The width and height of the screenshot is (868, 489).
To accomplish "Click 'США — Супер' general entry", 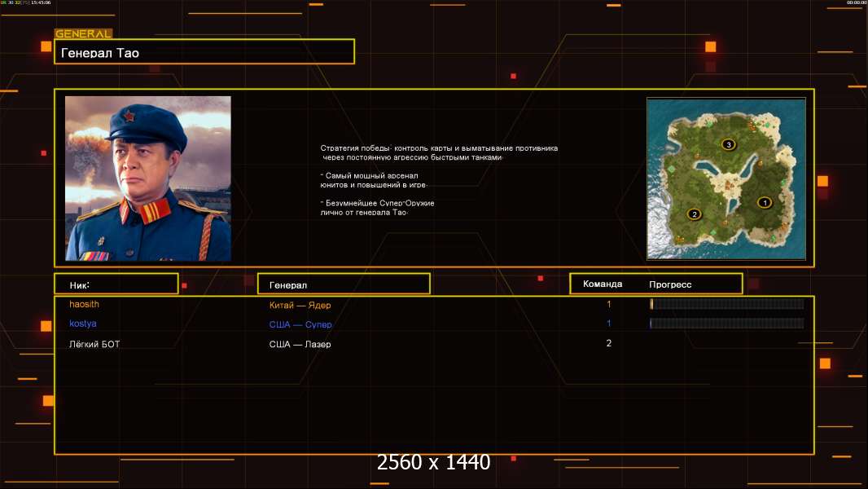I will pyautogui.click(x=300, y=324).
